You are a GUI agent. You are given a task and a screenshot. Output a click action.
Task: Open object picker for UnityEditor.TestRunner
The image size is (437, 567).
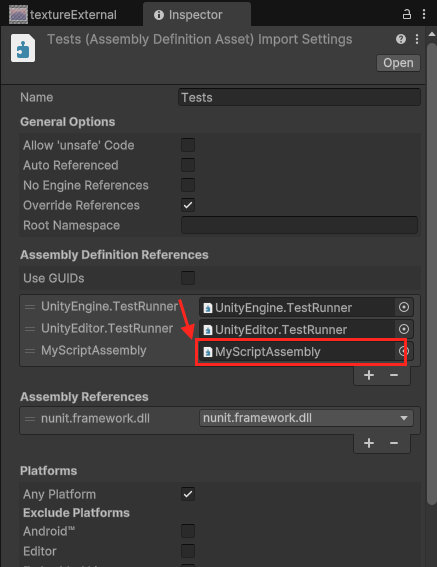coord(404,329)
